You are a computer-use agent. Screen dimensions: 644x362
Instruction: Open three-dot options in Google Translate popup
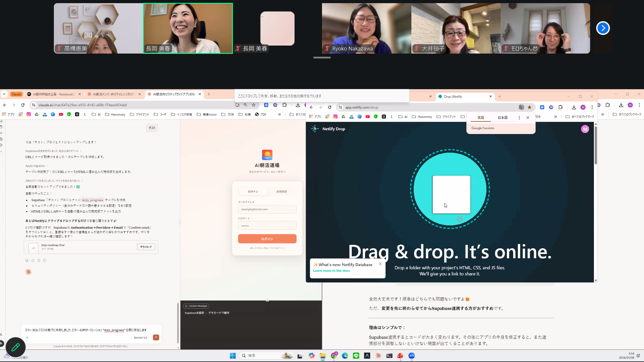[519, 117]
